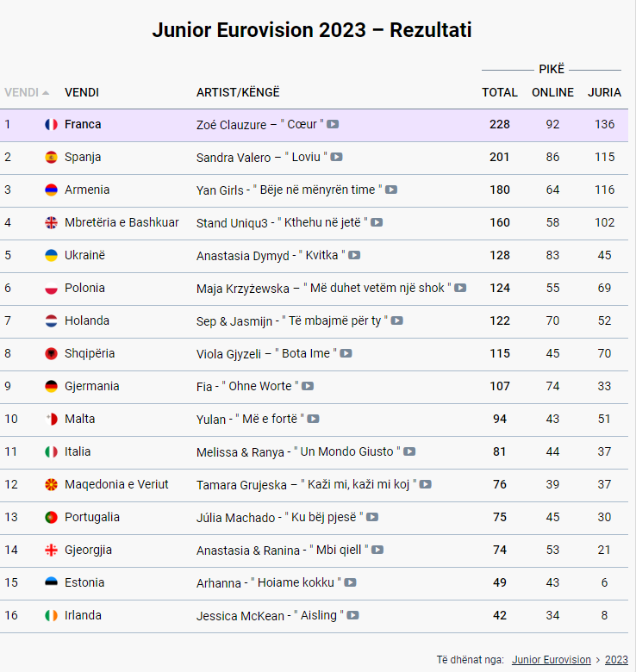Click the video icon beside Arhanna's Hoiame kokku

350,582
